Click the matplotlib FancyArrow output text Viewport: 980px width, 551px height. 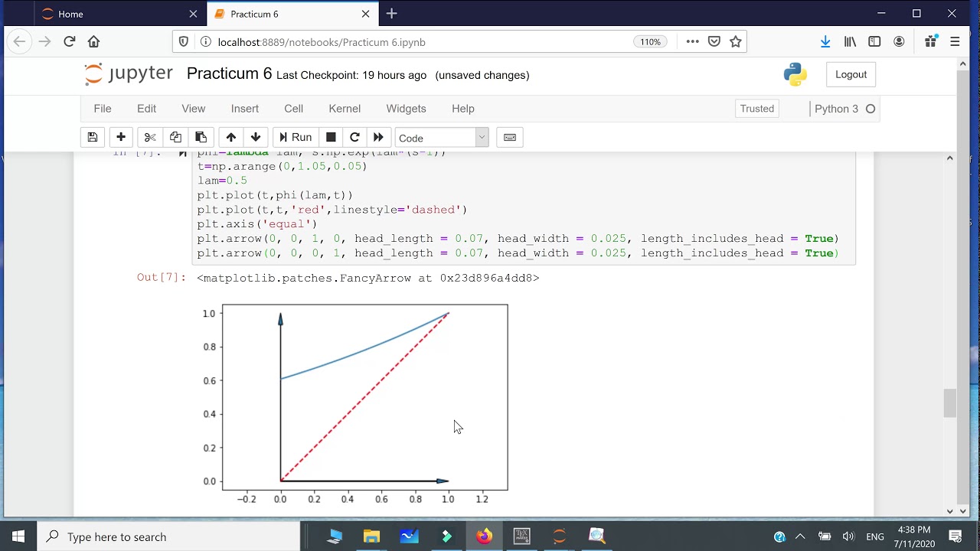(367, 278)
